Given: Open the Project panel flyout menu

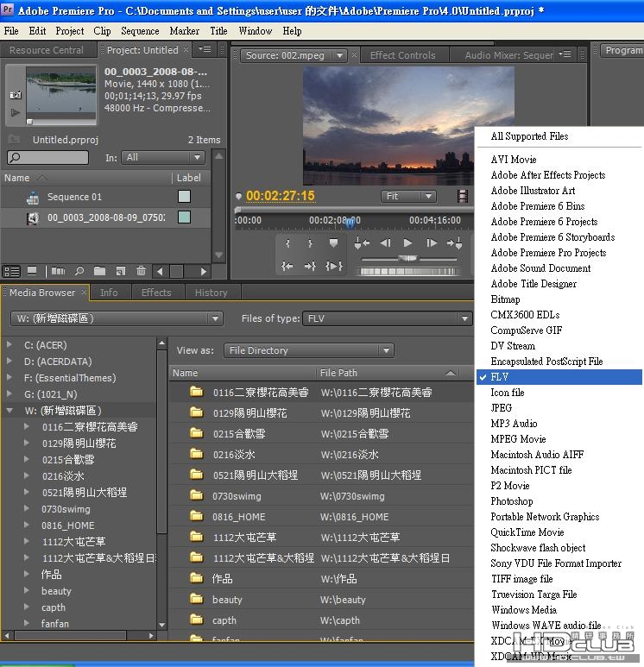Looking at the screenshot, I should 205,49.
